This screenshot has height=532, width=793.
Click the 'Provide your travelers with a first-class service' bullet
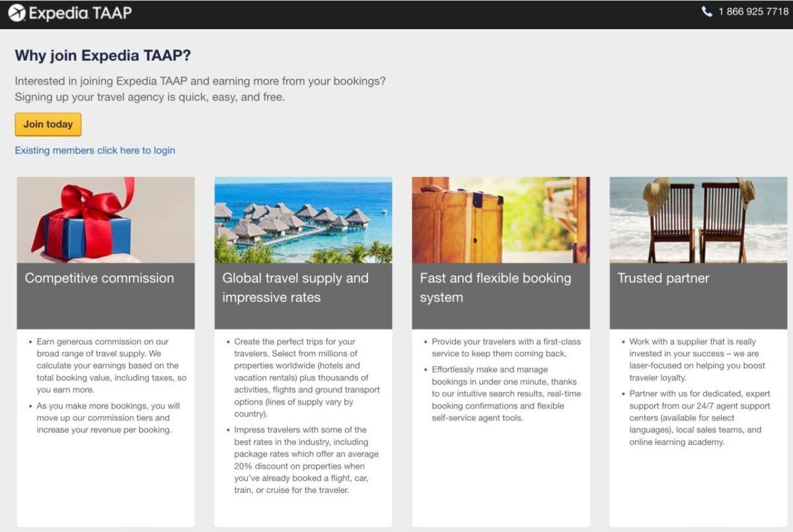pyautogui.click(x=506, y=348)
